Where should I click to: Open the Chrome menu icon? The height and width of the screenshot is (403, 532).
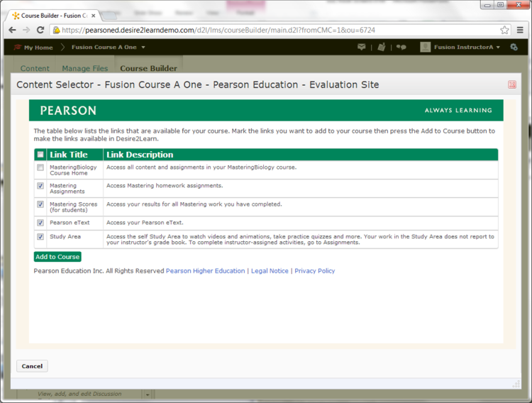(520, 30)
